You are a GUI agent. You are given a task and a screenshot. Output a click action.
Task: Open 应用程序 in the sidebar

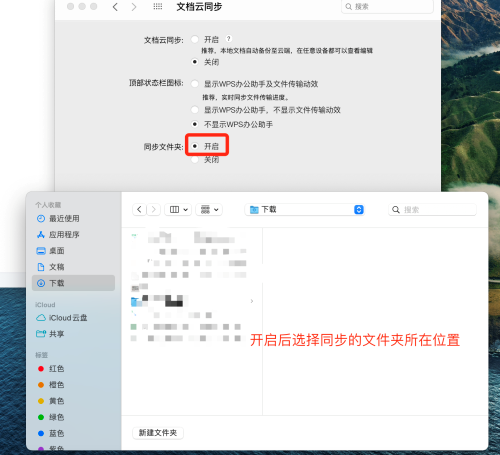(73, 235)
